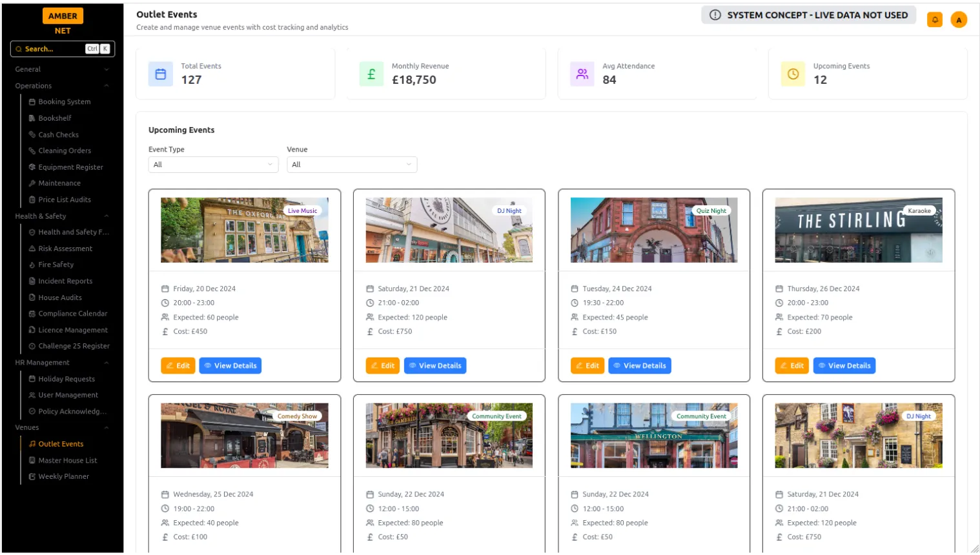This screenshot has width=980, height=555.
Task: Open Booking System in sidebar
Action: coord(65,102)
